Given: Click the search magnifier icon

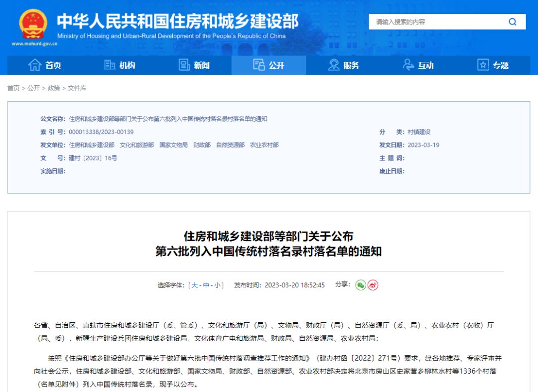Looking at the screenshot, I should [512, 22].
